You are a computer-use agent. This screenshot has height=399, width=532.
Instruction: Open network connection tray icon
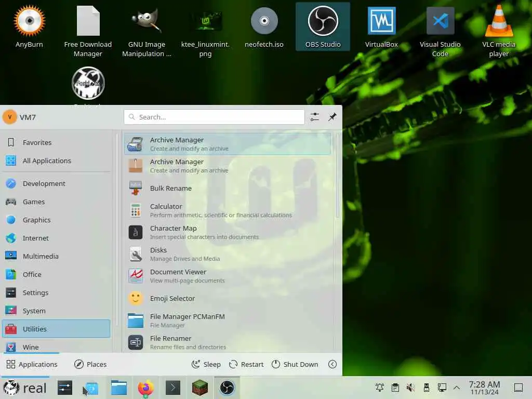(442, 388)
